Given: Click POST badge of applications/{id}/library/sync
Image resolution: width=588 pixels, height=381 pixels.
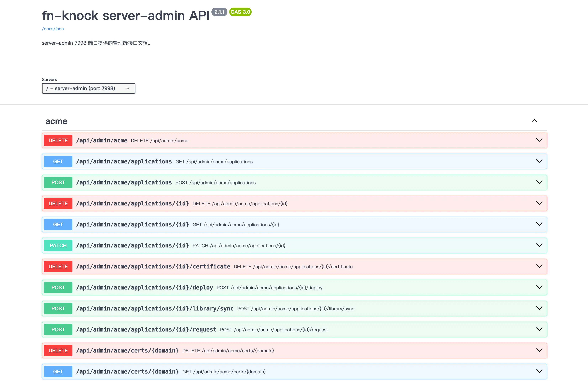Looking at the screenshot, I should 58,308.
